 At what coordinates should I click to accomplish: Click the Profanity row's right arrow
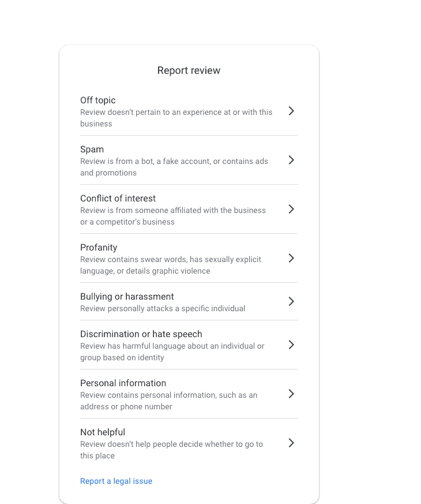tap(291, 258)
